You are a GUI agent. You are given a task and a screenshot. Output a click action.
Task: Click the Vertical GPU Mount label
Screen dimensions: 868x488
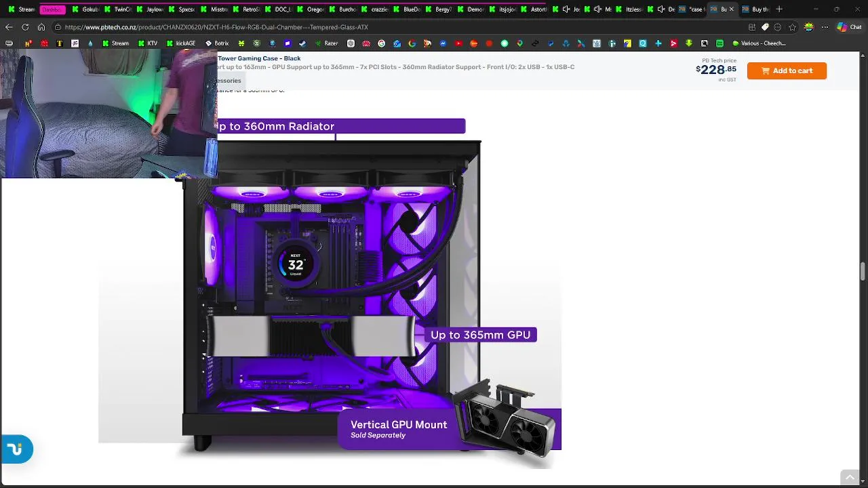click(399, 425)
